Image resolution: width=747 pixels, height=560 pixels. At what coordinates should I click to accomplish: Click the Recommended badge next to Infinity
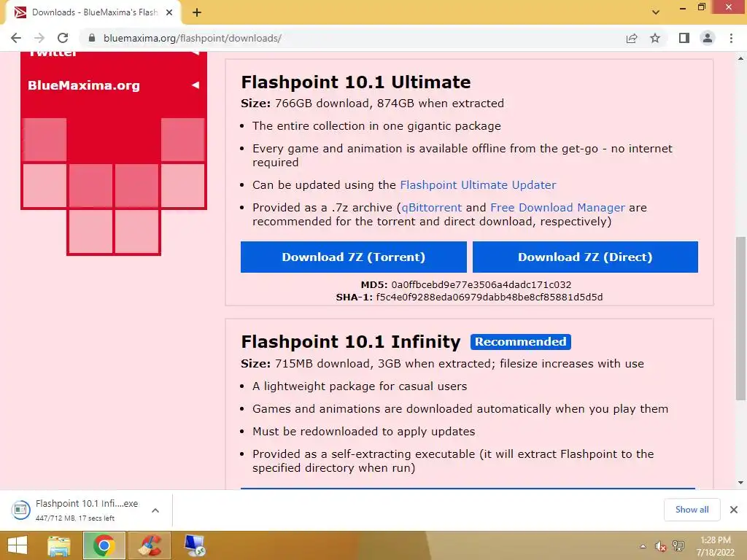click(521, 342)
